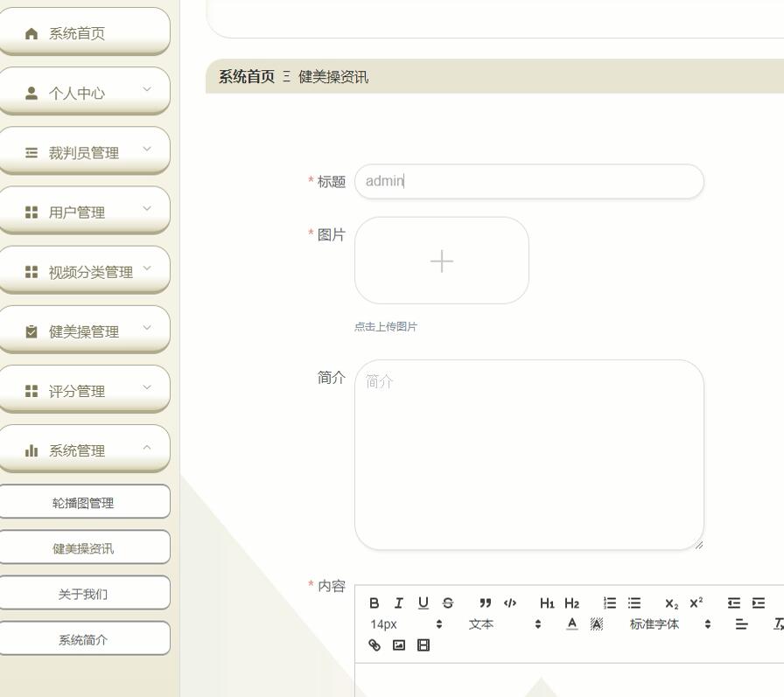The width and height of the screenshot is (784, 697).
Task: Click 点击上传图片 to upload an image
Action: [386, 326]
